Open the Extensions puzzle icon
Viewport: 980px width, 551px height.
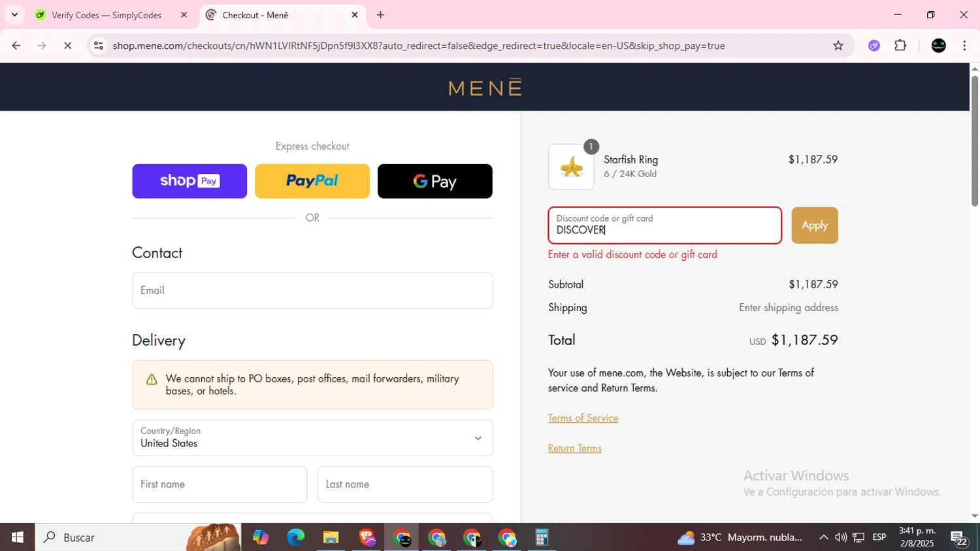[x=900, y=46]
